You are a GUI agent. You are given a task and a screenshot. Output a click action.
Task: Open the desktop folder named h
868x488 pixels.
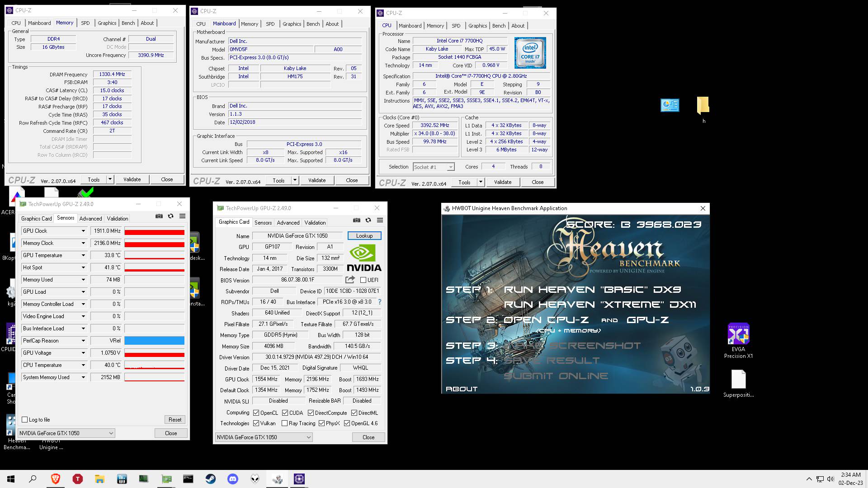click(703, 109)
